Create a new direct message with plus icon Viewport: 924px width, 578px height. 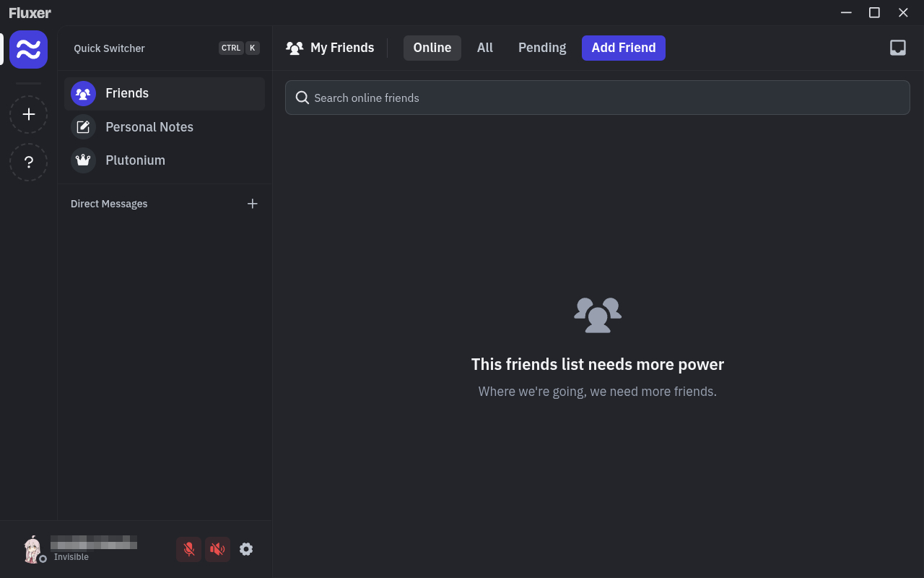(x=252, y=204)
